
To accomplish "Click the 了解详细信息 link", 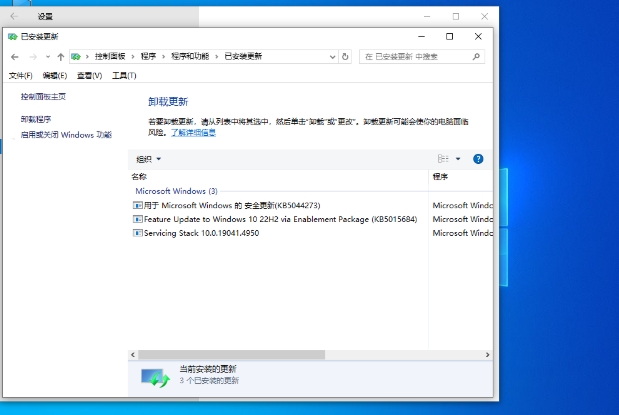I will coord(193,132).
